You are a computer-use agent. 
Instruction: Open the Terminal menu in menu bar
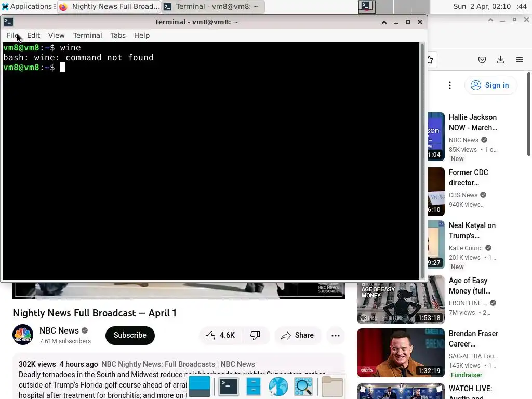[x=87, y=35]
